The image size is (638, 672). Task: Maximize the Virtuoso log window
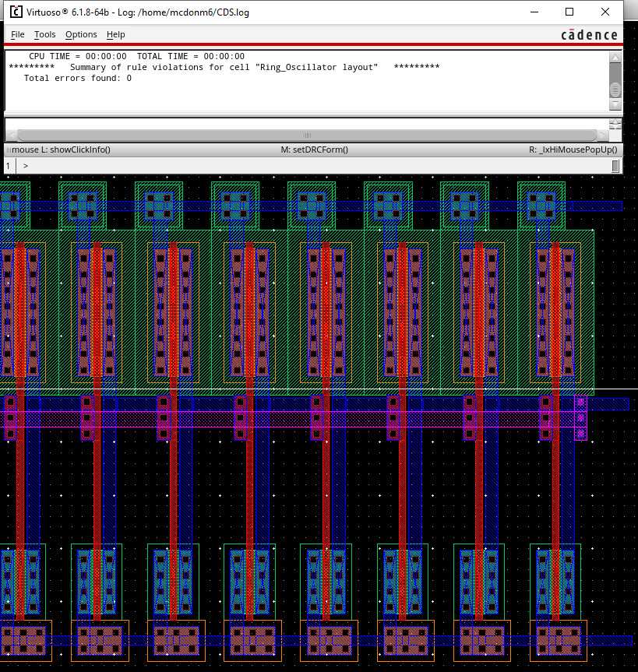click(569, 12)
